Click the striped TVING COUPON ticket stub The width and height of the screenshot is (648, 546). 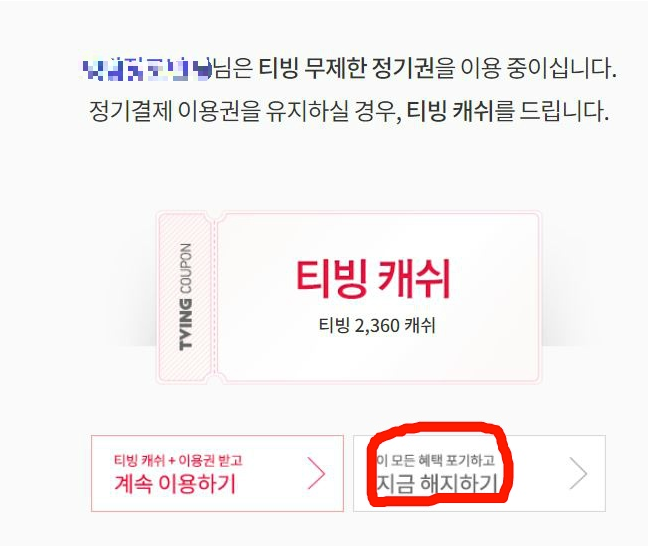click(185, 297)
